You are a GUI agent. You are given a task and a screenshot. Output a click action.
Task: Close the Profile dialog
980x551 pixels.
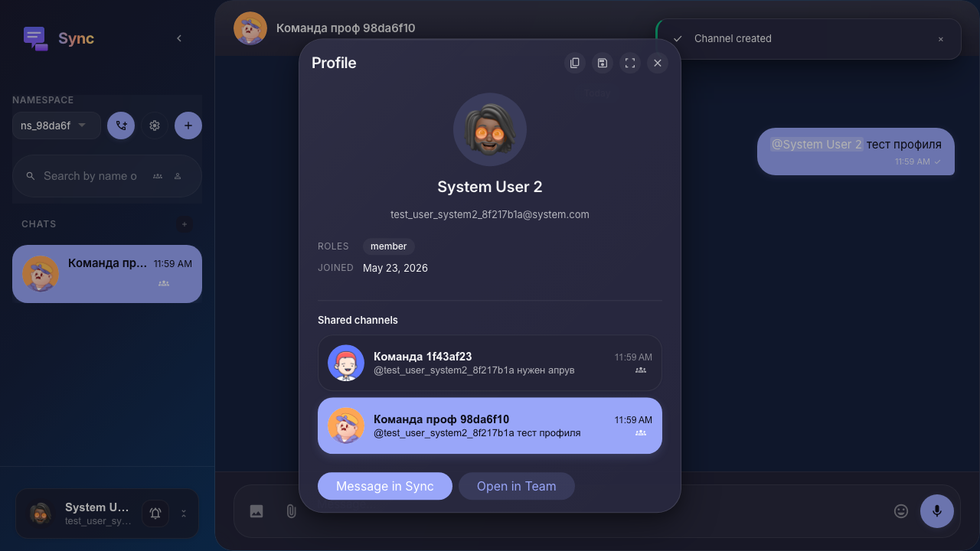pyautogui.click(x=658, y=63)
